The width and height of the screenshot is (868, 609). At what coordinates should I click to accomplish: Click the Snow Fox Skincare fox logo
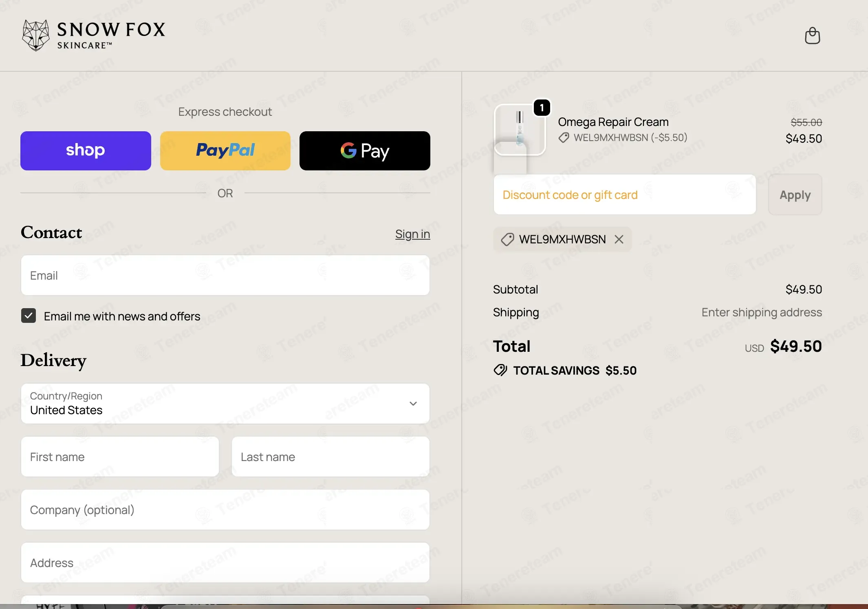pos(36,35)
